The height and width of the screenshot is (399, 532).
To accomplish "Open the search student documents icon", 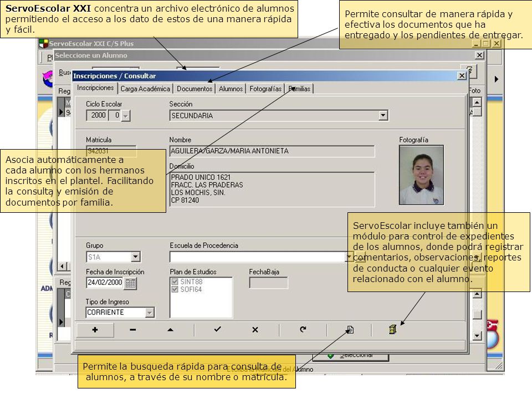I will [350, 330].
